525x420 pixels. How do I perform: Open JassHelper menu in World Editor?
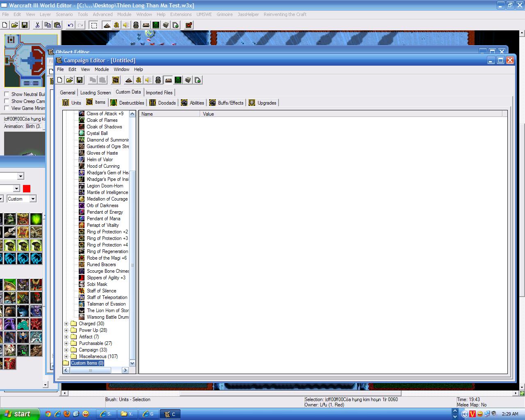[x=248, y=14]
